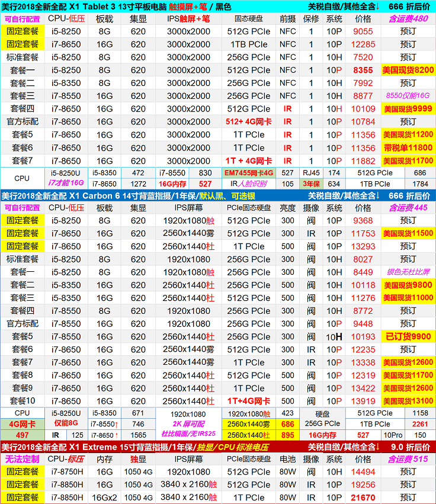Click the green 3年保 cell
The image size is (436, 504).
click(x=311, y=184)
